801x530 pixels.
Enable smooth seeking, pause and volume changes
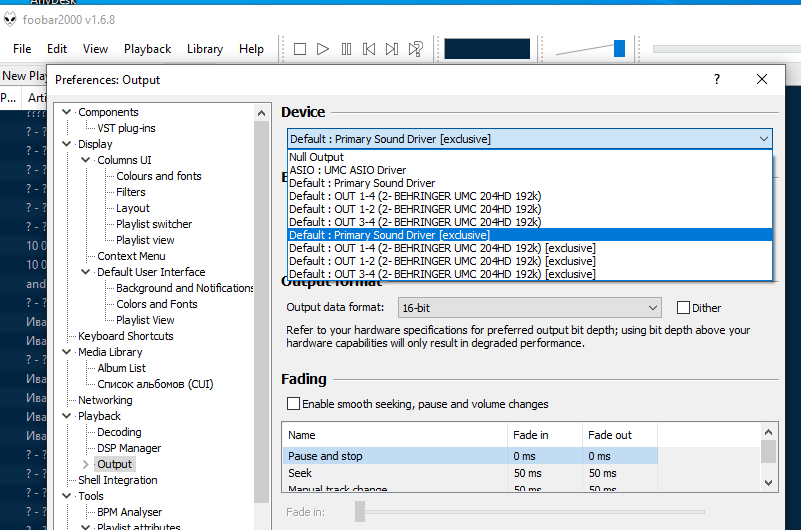pos(293,404)
